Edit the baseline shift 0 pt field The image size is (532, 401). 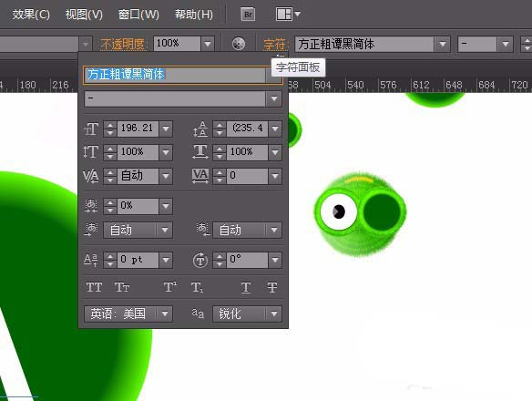[x=138, y=260]
